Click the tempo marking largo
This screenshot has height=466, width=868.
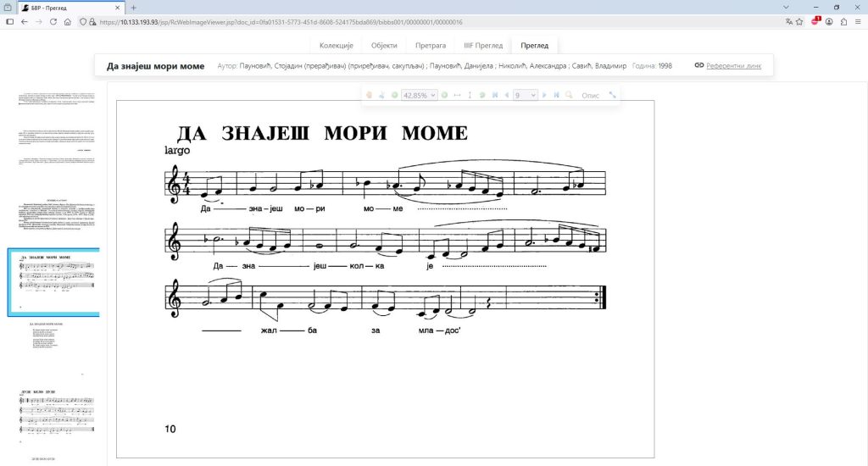coord(177,151)
